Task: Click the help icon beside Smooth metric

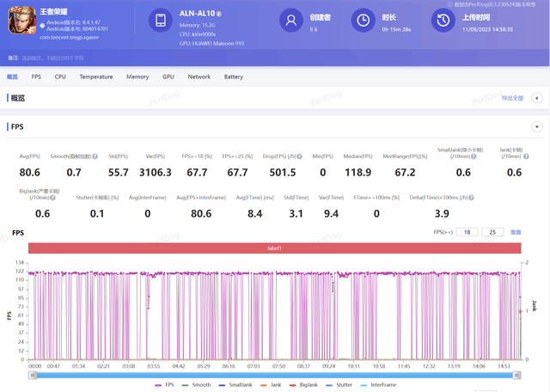Action: pyautogui.click(x=95, y=156)
